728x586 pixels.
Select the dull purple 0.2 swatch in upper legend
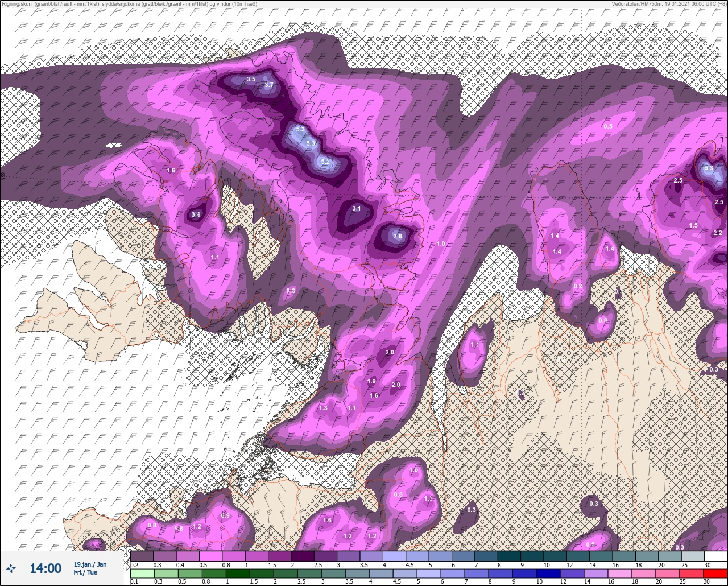[142, 556]
